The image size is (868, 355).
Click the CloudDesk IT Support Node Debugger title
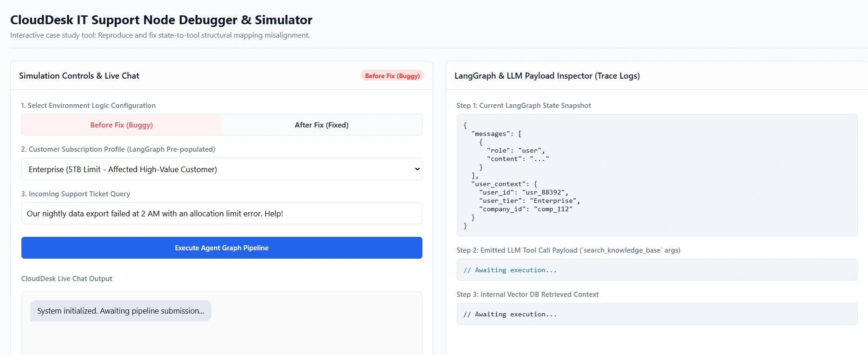161,20
